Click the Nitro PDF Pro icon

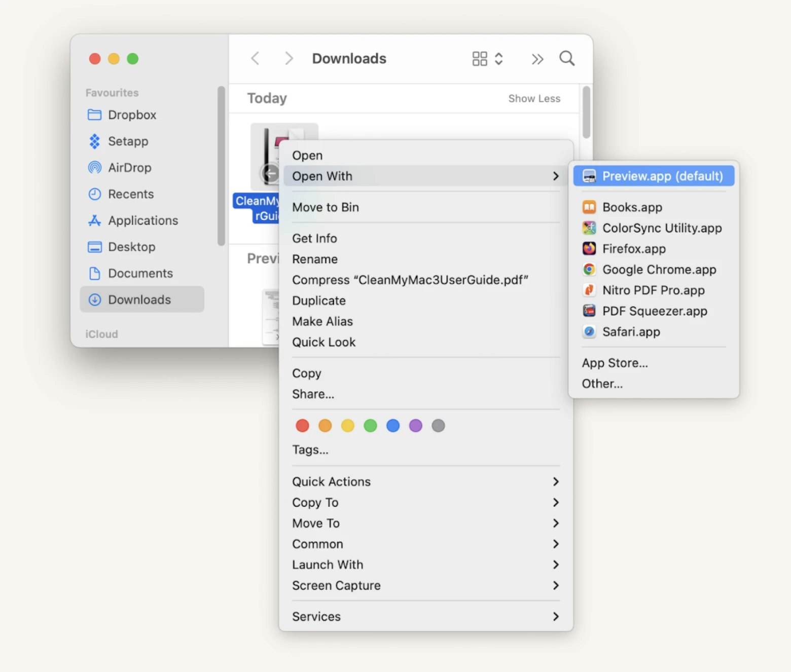589,290
